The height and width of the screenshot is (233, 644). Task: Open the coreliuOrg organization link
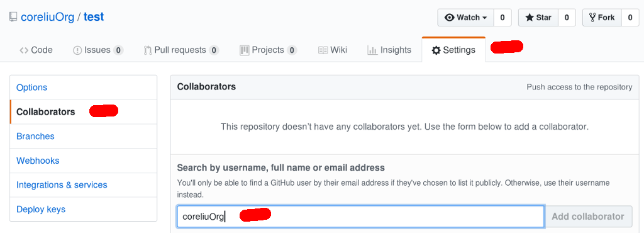[x=48, y=17]
